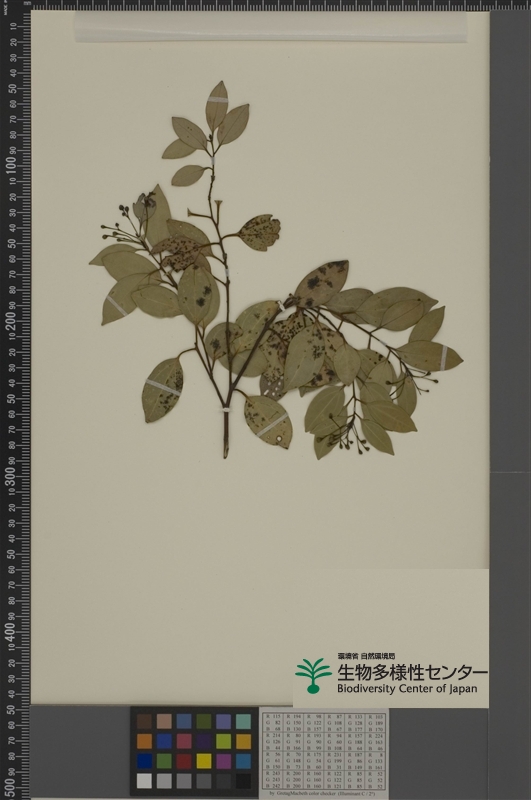Choose the dark brown top-left color checker swatch

coord(144,721)
